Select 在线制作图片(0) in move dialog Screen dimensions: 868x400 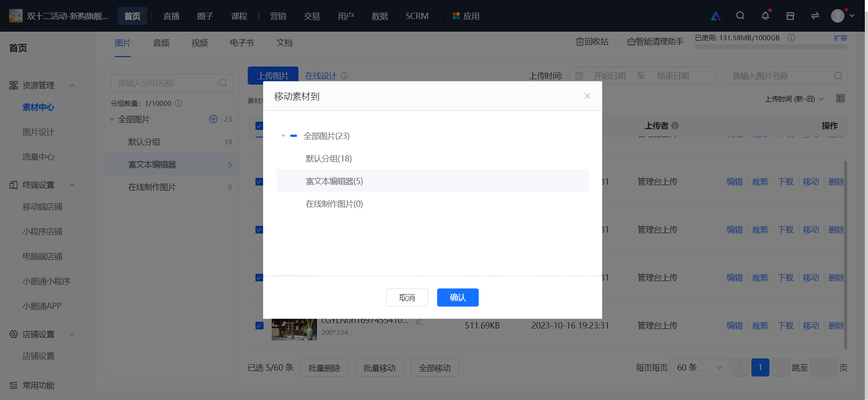pyautogui.click(x=433, y=204)
